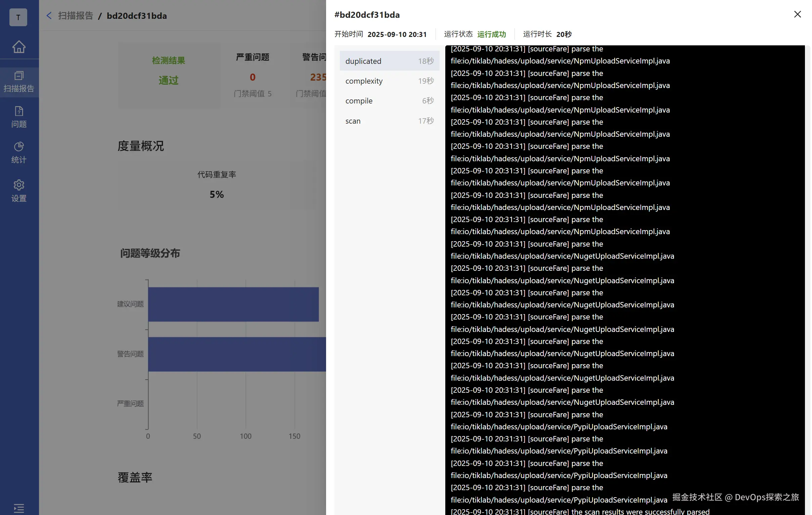Click the 警告问题 bar in the chart
The height and width of the screenshot is (515, 812).
coord(237,354)
